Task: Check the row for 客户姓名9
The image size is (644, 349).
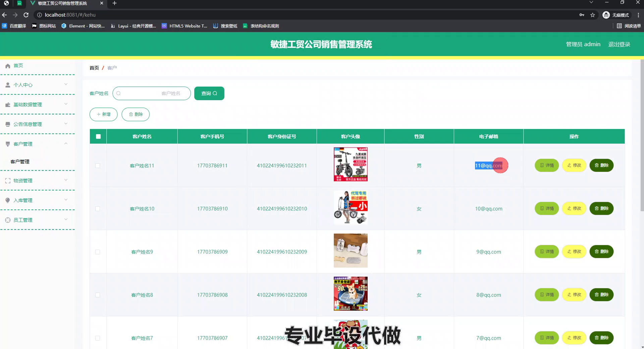Action: [98, 252]
